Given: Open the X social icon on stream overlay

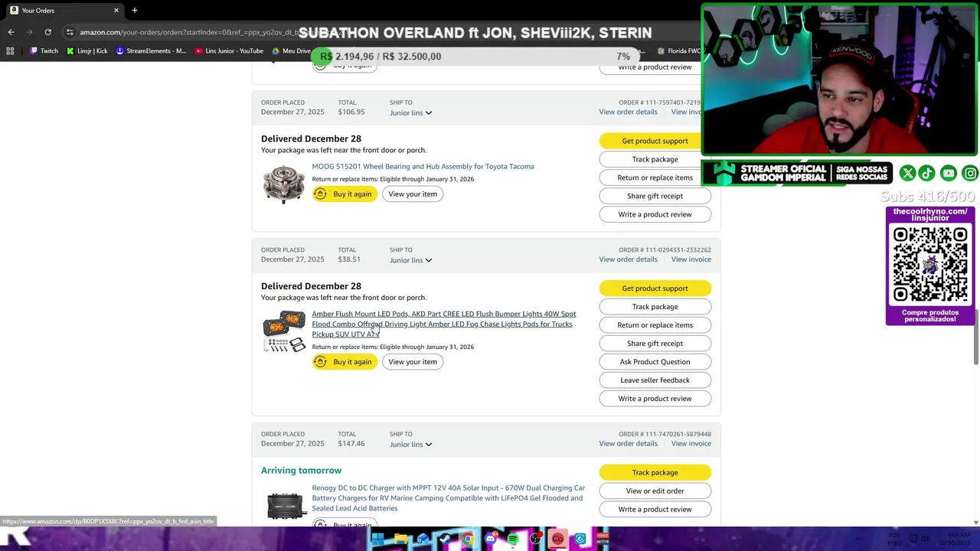Looking at the screenshot, I should pyautogui.click(x=907, y=174).
